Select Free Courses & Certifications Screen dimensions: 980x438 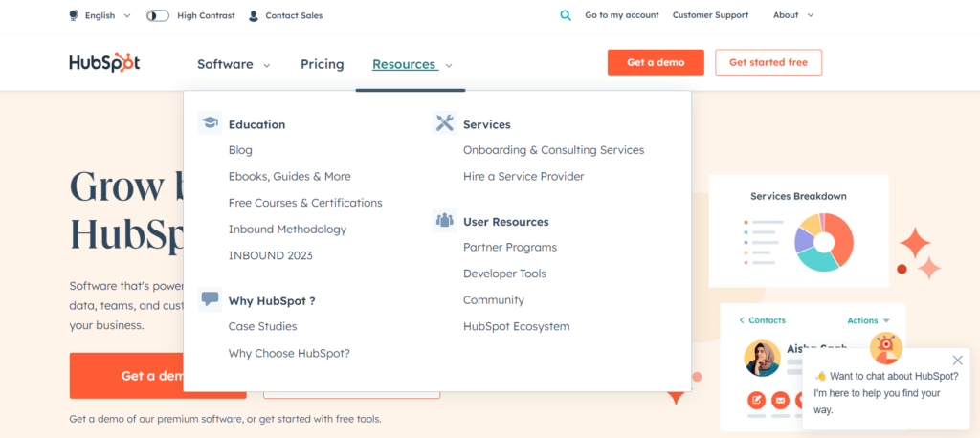[305, 203]
